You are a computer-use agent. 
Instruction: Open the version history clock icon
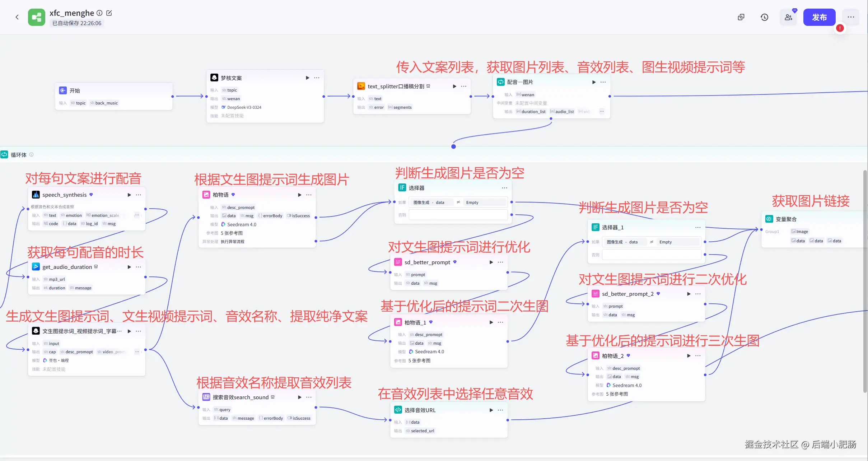tap(764, 17)
